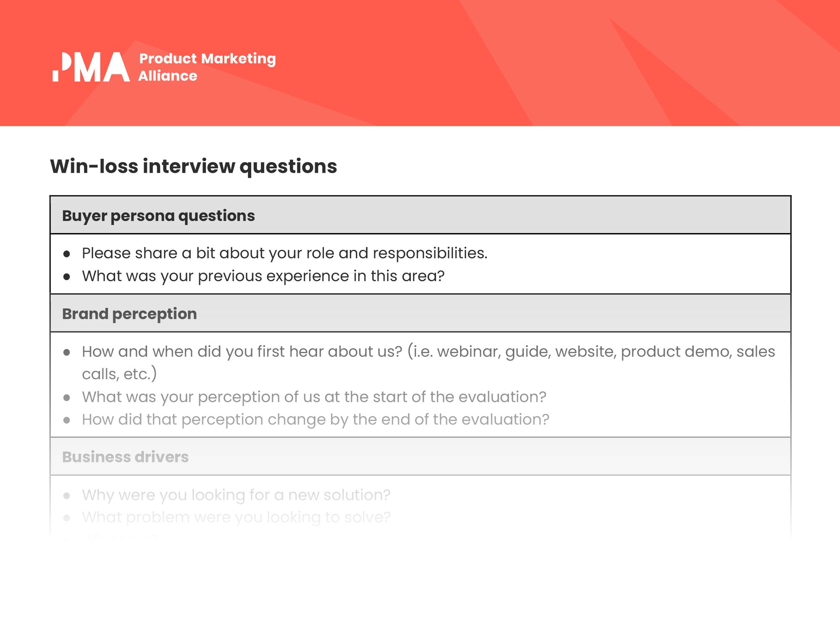
Task: Click the bullet before 'What was your previous'
Action: (66, 277)
